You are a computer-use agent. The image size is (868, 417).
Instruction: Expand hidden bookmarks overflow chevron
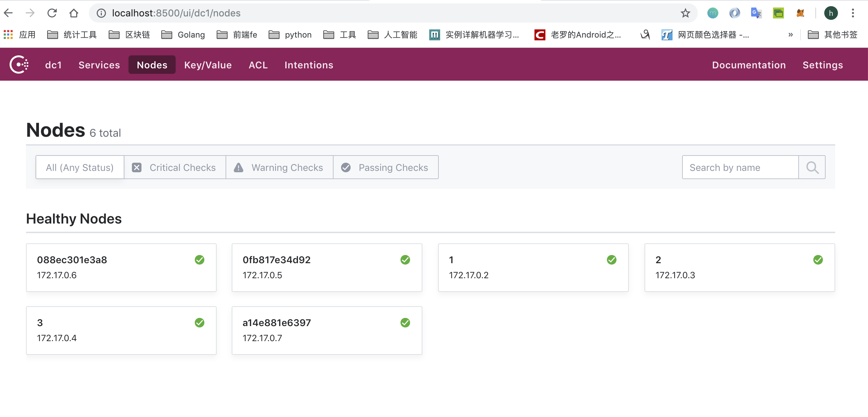click(x=790, y=35)
